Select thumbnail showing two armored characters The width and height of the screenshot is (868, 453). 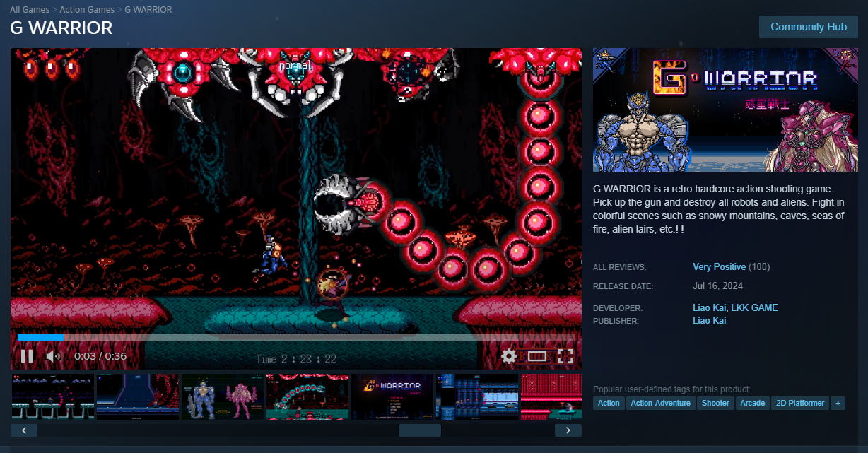point(223,397)
